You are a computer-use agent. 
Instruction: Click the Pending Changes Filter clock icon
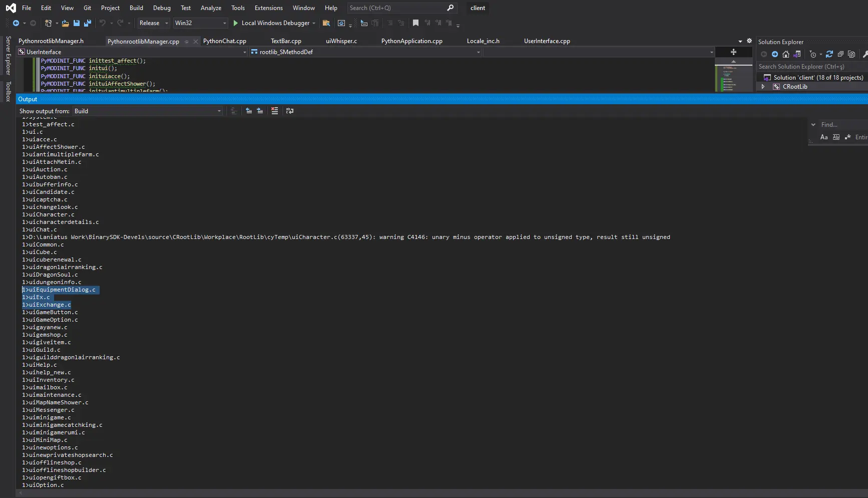click(813, 54)
